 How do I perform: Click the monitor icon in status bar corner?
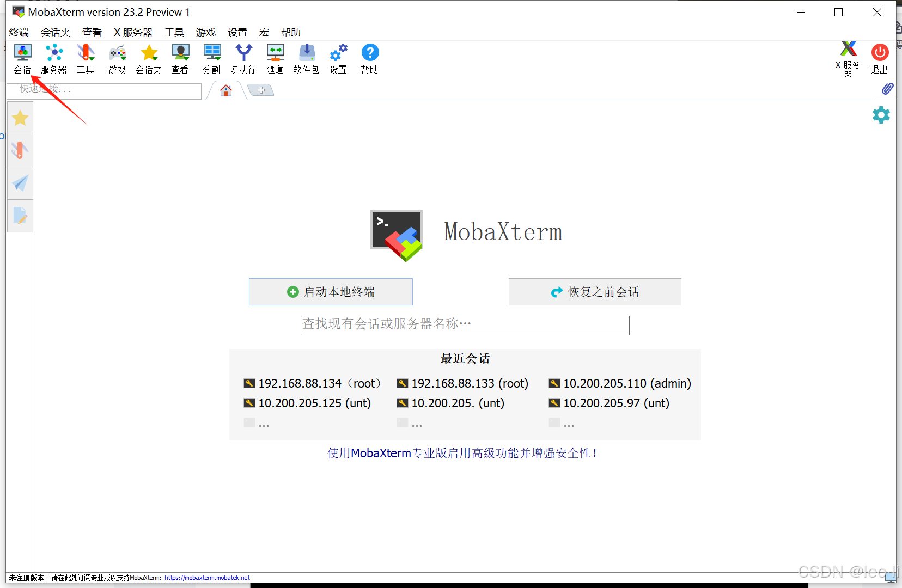tap(891, 578)
